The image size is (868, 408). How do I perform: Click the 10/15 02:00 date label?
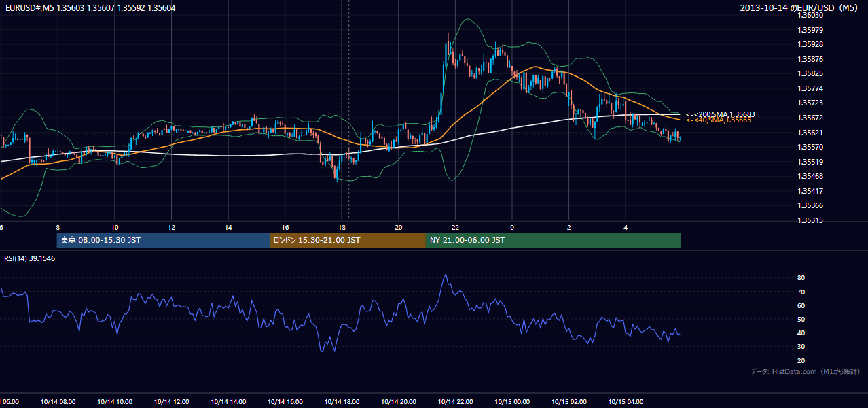point(569,401)
